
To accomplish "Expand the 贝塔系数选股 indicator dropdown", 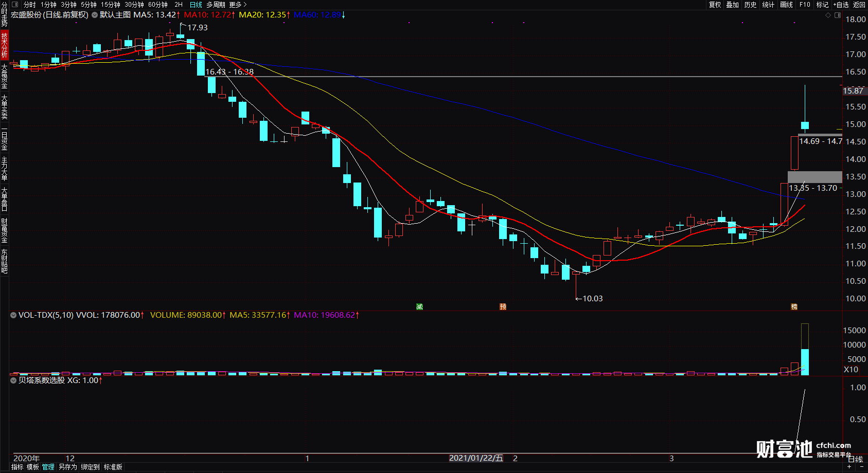I will pyautogui.click(x=13, y=380).
